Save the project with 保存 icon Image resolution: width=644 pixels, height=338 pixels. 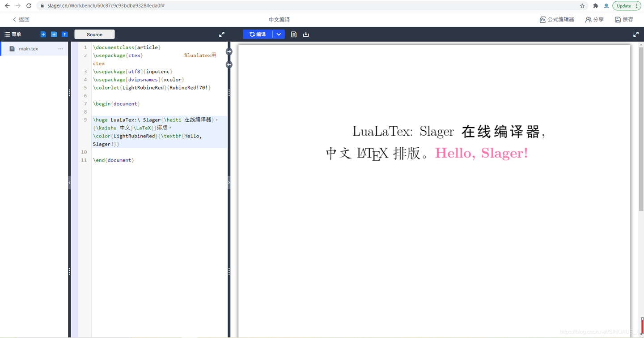[624, 19]
